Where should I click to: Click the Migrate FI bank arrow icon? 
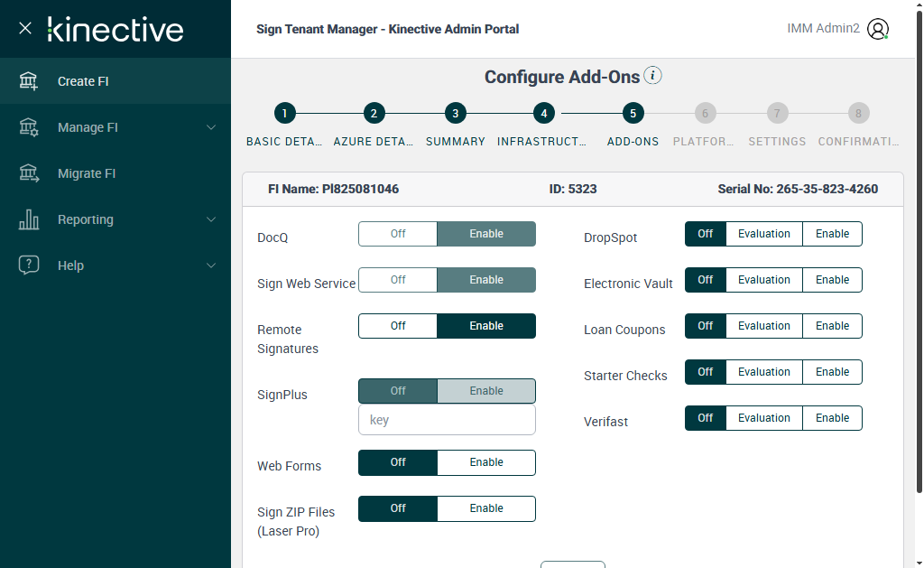coord(28,172)
